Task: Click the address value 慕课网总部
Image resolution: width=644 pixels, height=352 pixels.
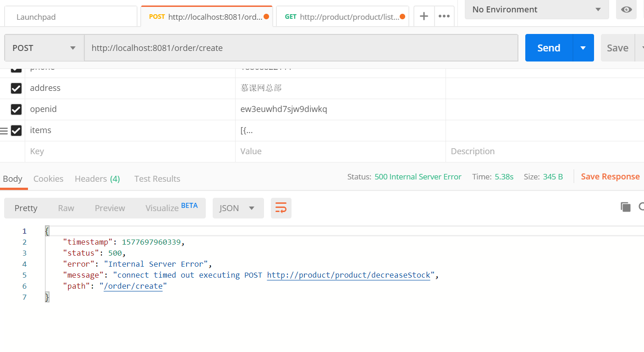Action: pyautogui.click(x=261, y=88)
